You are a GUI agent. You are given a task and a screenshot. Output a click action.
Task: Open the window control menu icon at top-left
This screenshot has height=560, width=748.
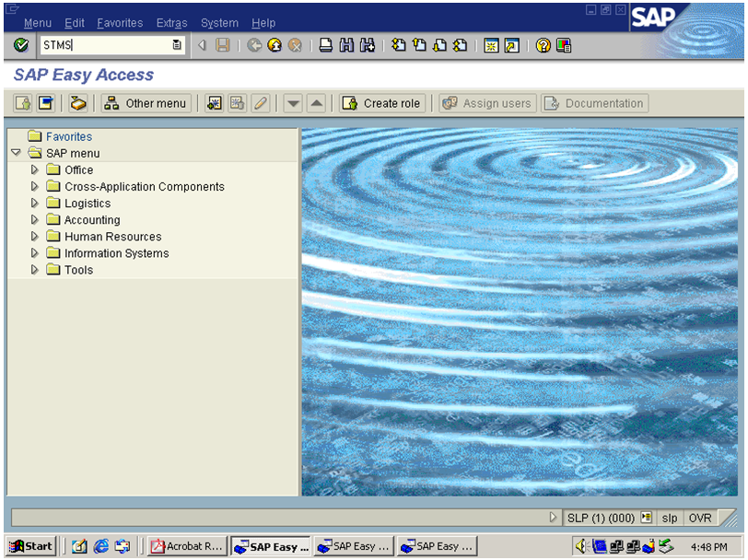point(12,8)
